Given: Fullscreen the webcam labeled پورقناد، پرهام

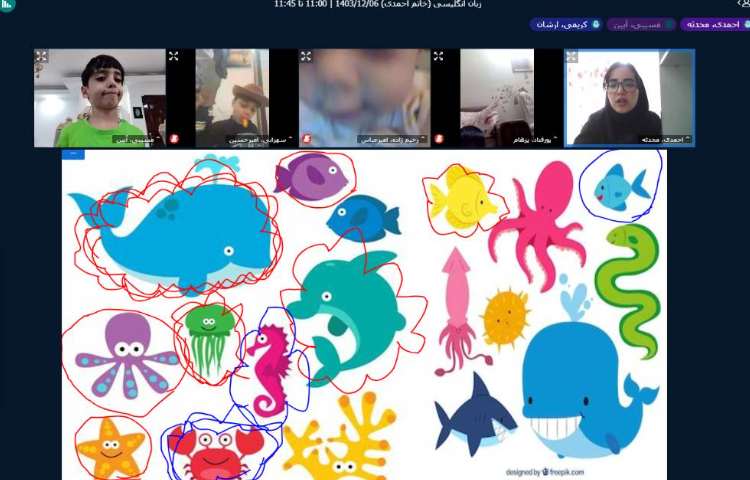Looking at the screenshot, I should pos(438,56).
